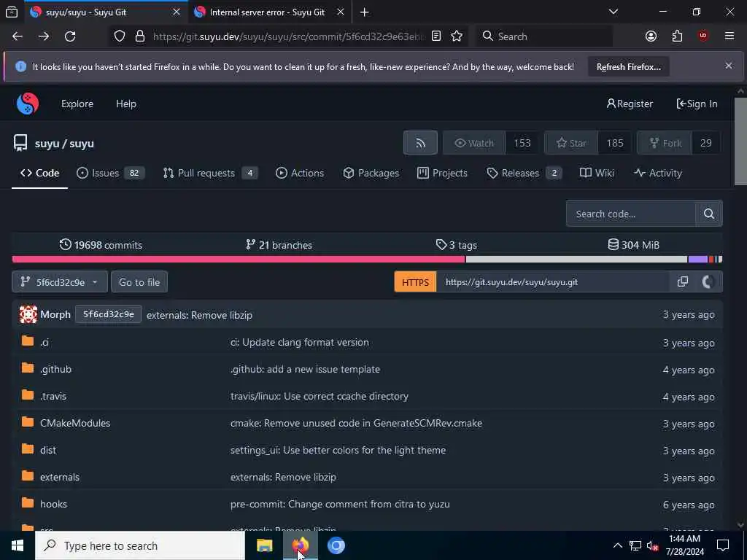Toggle reader view icon in address bar

pyautogui.click(x=436, y=36)
